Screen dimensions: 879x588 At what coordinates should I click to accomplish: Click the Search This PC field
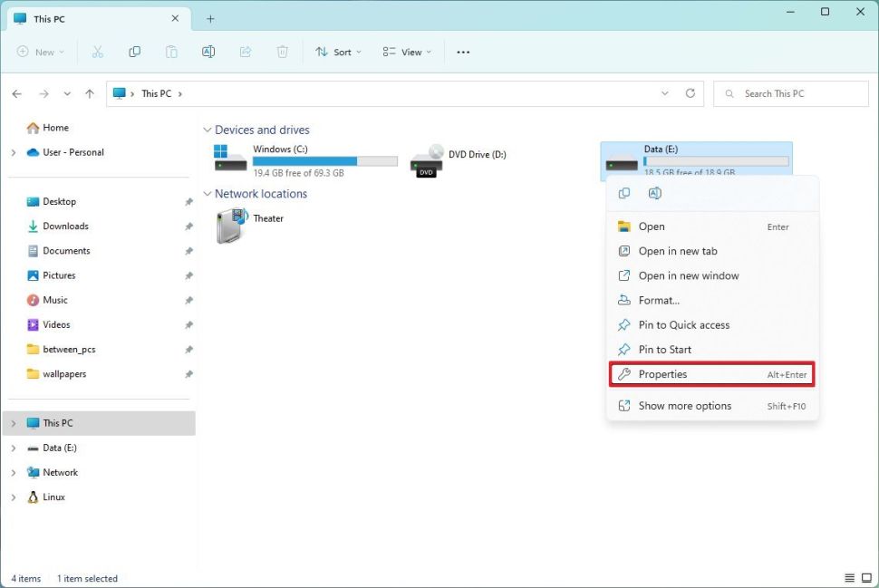click(797, 93)
